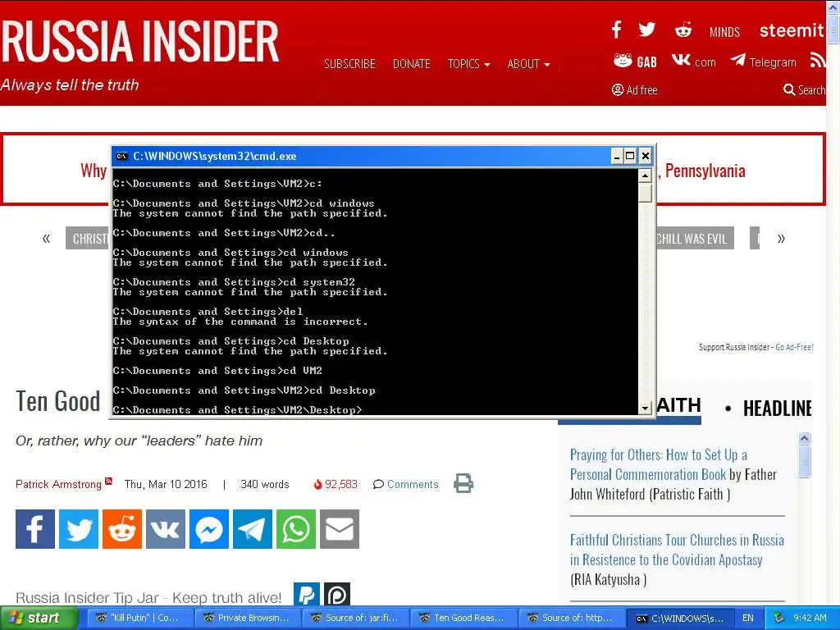Open the author RSS icon beside Patrick Armstrong
This screenshot has height=630, width=840.
108,481
